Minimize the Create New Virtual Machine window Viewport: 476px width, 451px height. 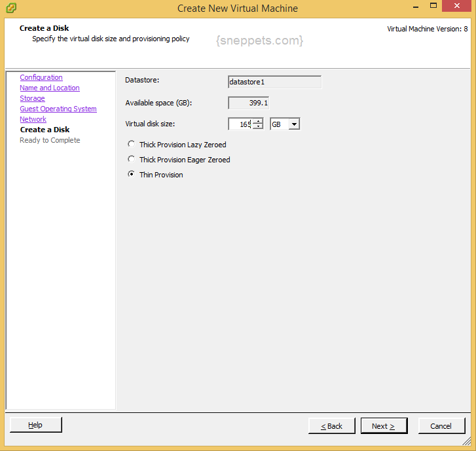click(x=416, y=7)
